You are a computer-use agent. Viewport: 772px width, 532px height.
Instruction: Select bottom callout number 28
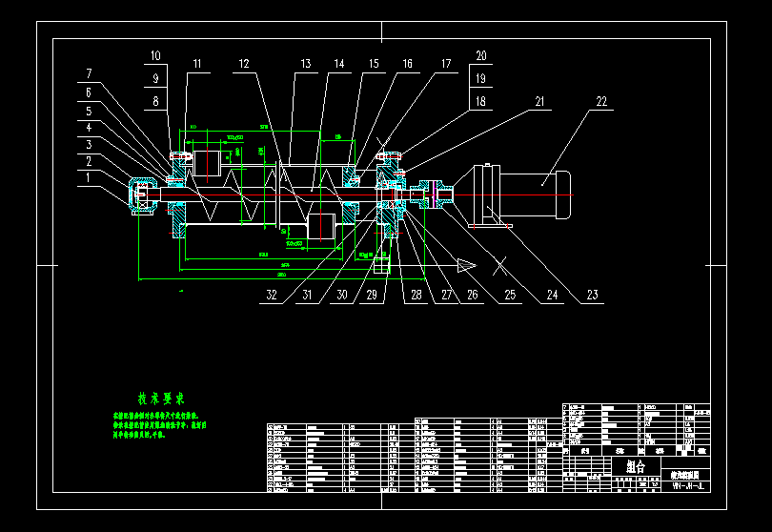pos(416,295)
